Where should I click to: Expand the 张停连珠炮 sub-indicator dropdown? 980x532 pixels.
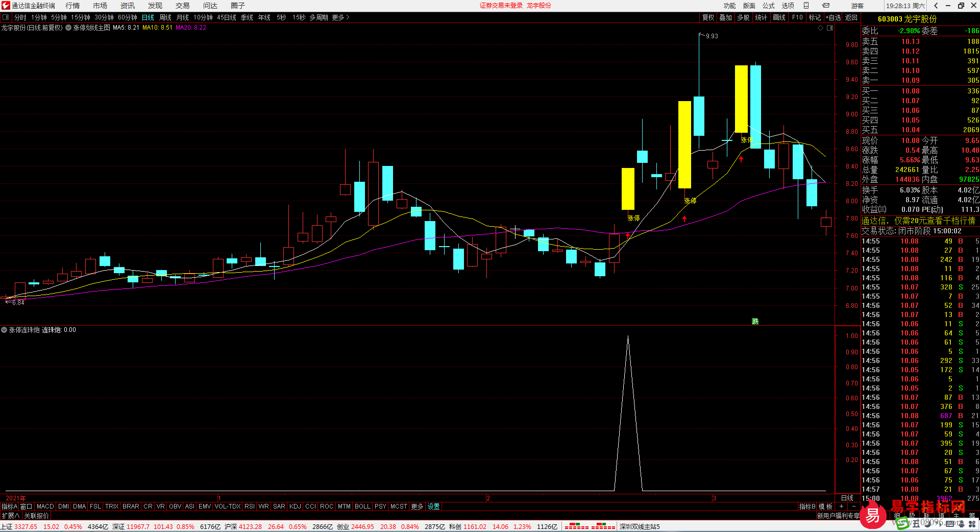pyautogui.click(x=4, y=330)
